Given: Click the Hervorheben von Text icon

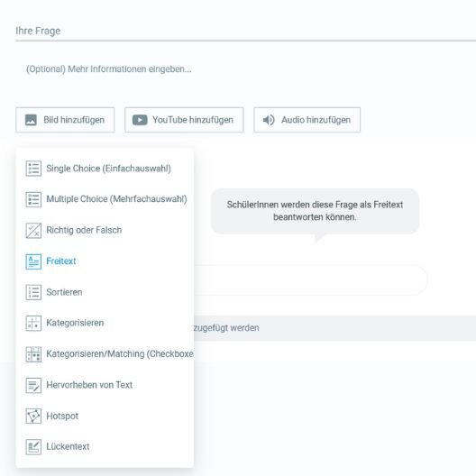Looking at the screenshot, I should [x=33, y=385].
